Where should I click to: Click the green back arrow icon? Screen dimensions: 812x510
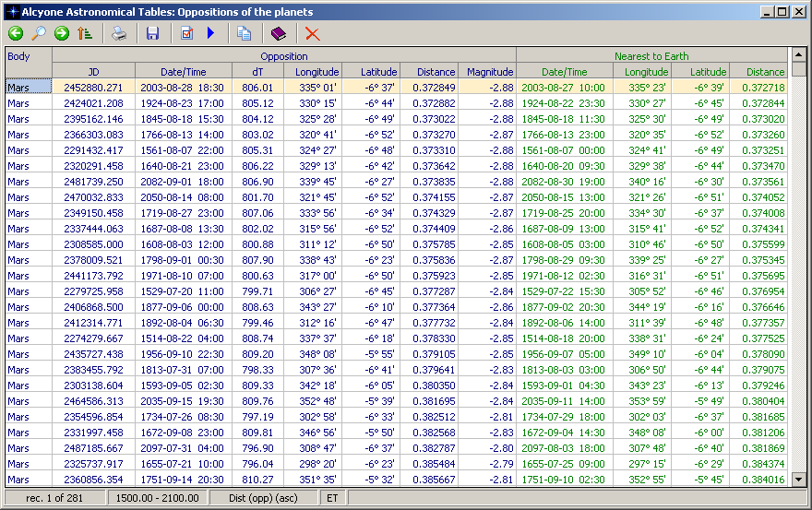pyautogui.click(x=16, y=34)
